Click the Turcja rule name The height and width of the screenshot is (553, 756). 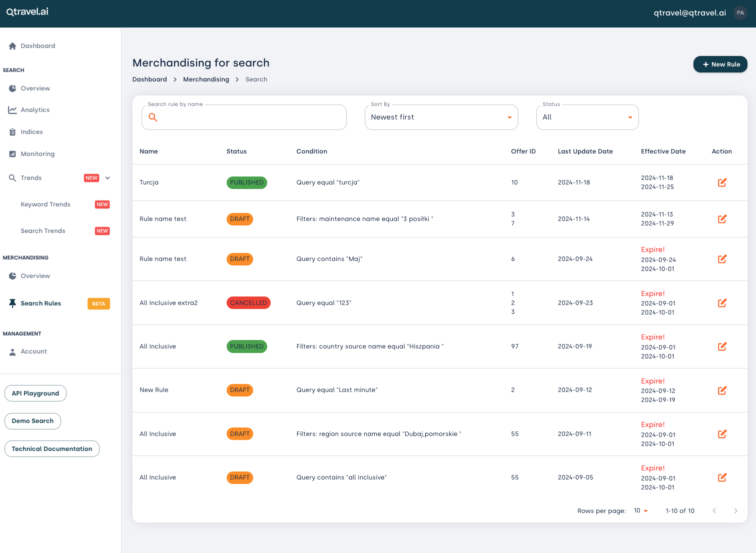[149, 182]
